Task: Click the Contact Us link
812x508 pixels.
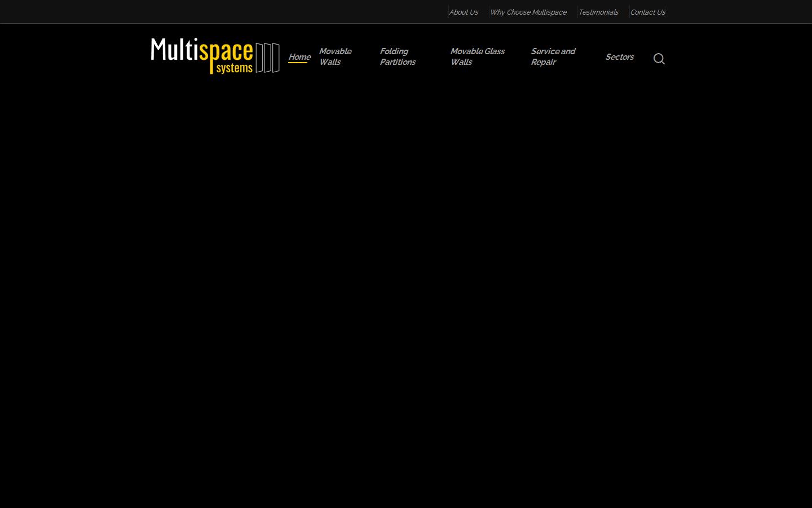Action: pos(647,12)
